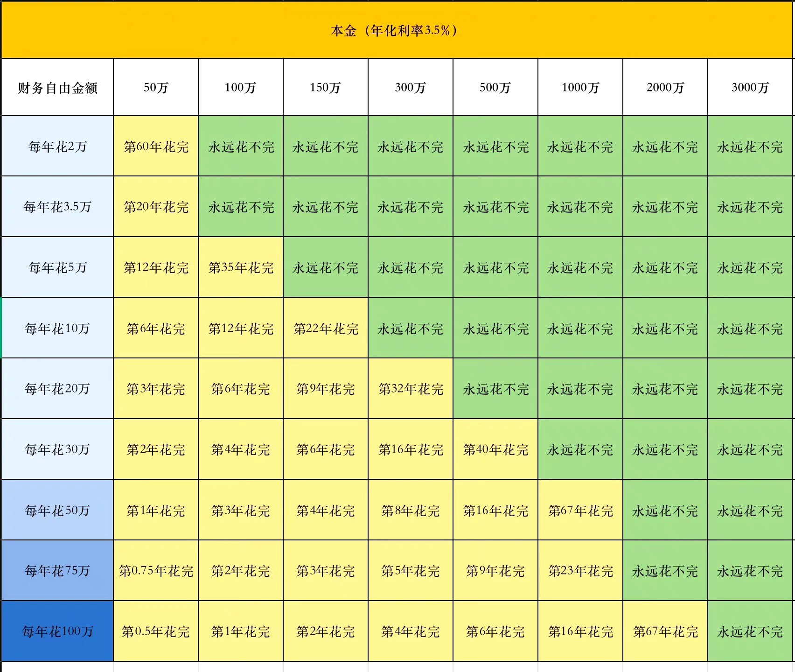795x672 pixels.
Task: Click the 财务自由金额 header cell
Action: pyautogui.click(x=57, y=87)
